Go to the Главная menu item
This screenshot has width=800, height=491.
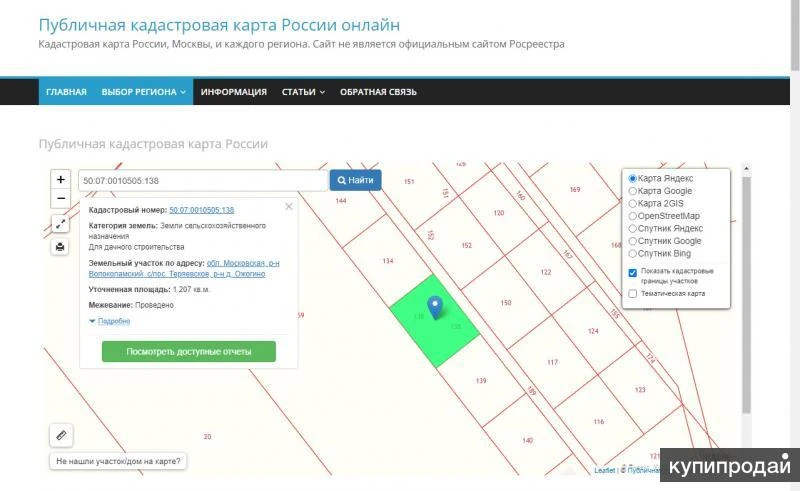coord(66,92)
